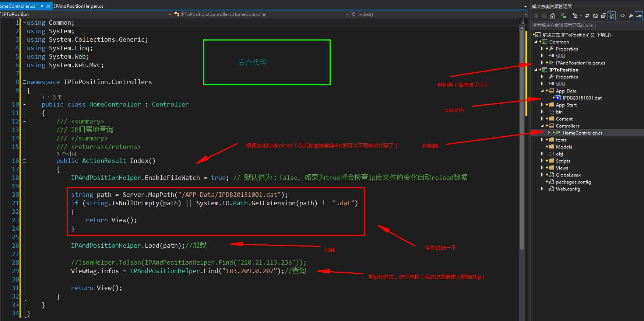Image resolution: width=644 pixels, height=321 pixels.
Task: Toggle Show All Files in Solution Explorer
Action: point(612,16)
